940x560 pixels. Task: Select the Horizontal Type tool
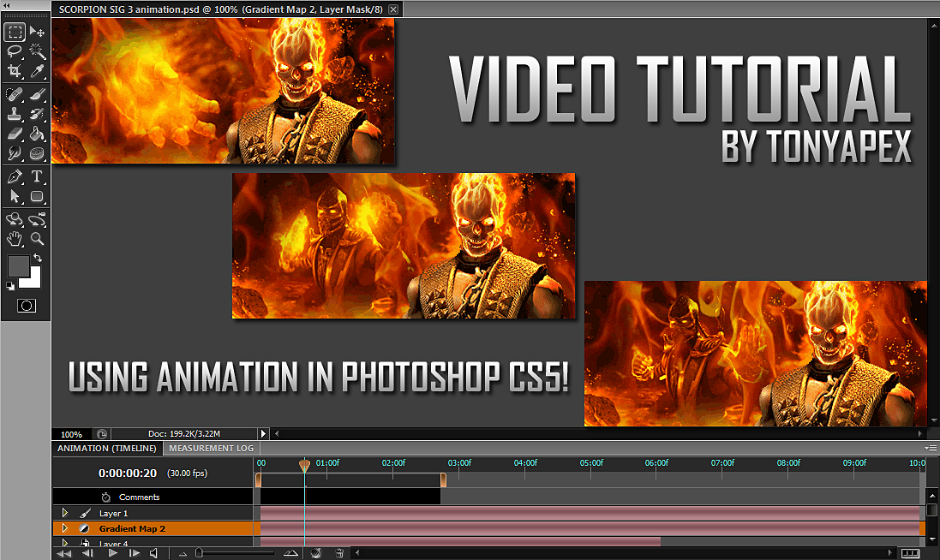pos(37,176)
